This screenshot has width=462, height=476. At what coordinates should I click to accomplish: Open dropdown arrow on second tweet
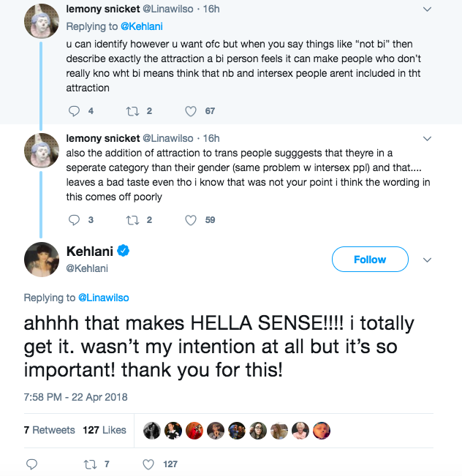tap(428, 138)
